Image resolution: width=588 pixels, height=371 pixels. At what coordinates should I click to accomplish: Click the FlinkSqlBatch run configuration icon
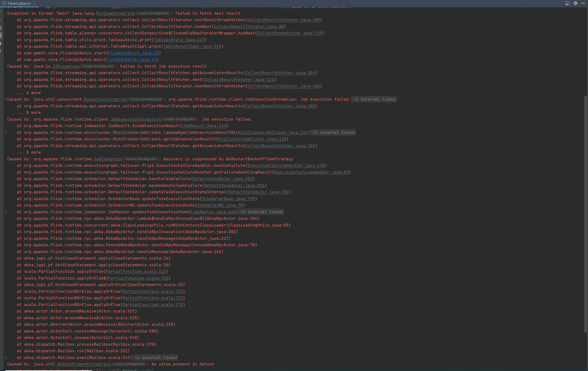point(4,3)
